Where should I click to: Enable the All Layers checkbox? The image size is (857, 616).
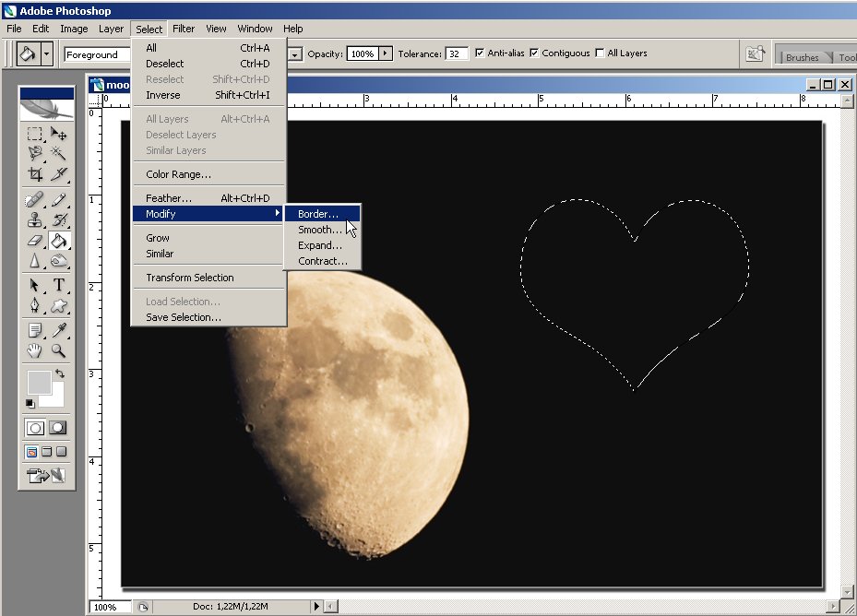pyautogui.click(x=599, y=53)
